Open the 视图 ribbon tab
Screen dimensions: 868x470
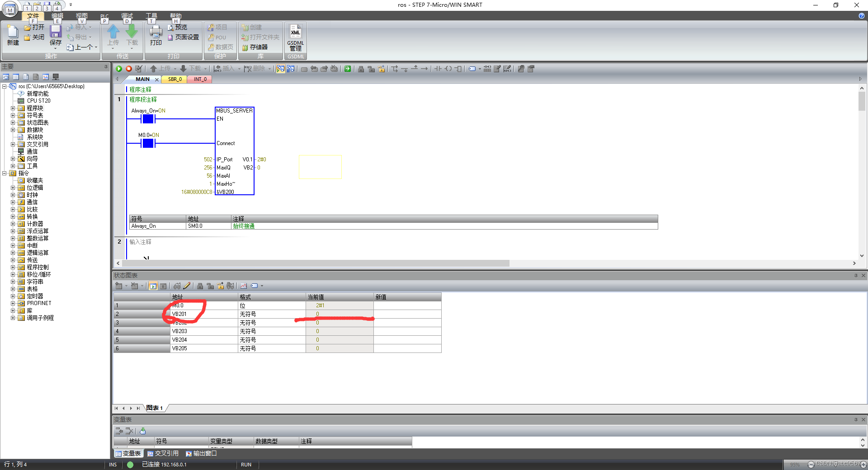coord(82,16)
